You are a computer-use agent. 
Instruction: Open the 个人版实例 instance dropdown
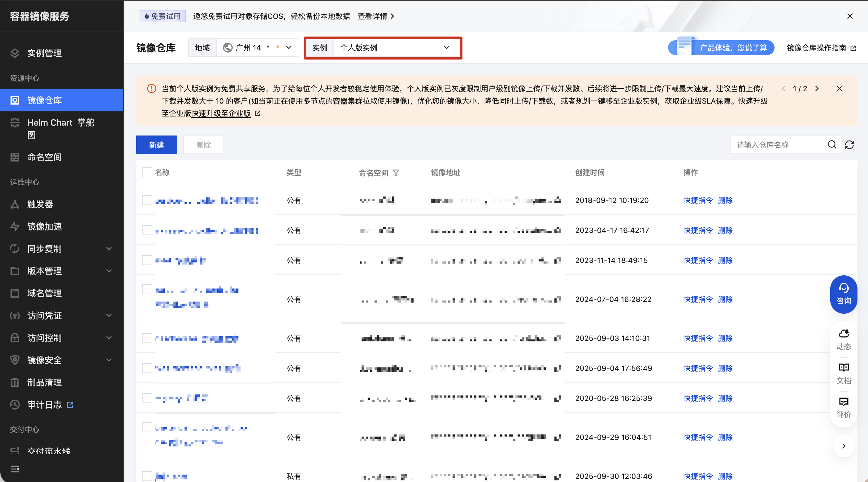(394, 48)
